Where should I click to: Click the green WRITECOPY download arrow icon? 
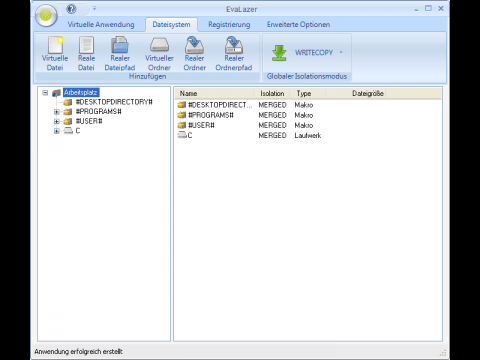coord(279,53)
